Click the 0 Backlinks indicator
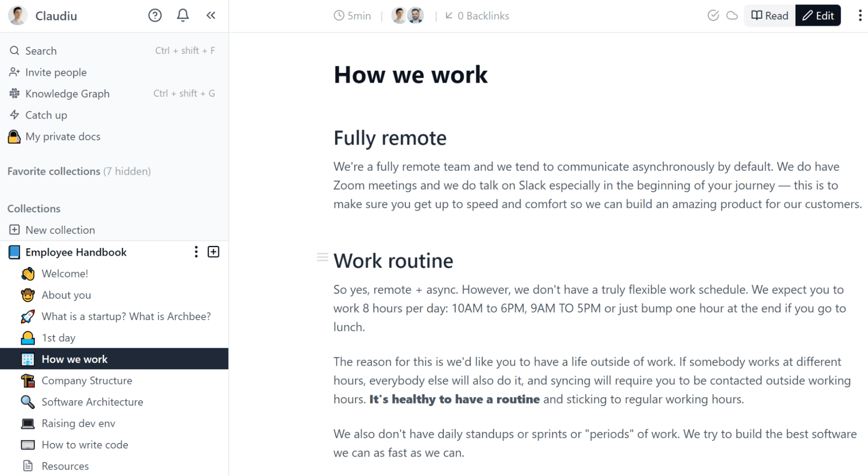Image resolution: width=868 pixels, height=476 pixels. point(477,16)
